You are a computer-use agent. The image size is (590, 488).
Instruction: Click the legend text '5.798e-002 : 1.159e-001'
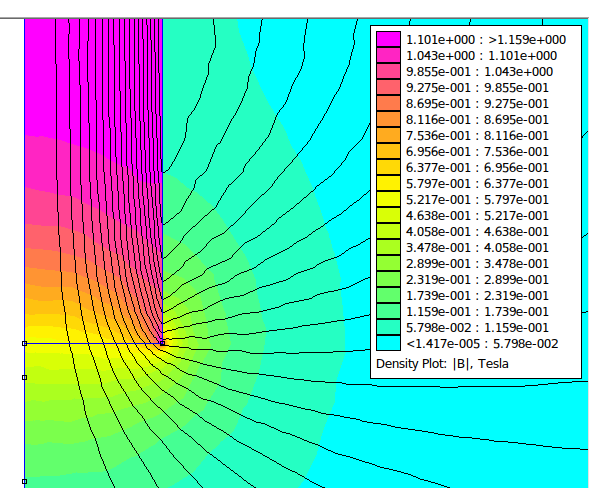[x=477, y=327]
